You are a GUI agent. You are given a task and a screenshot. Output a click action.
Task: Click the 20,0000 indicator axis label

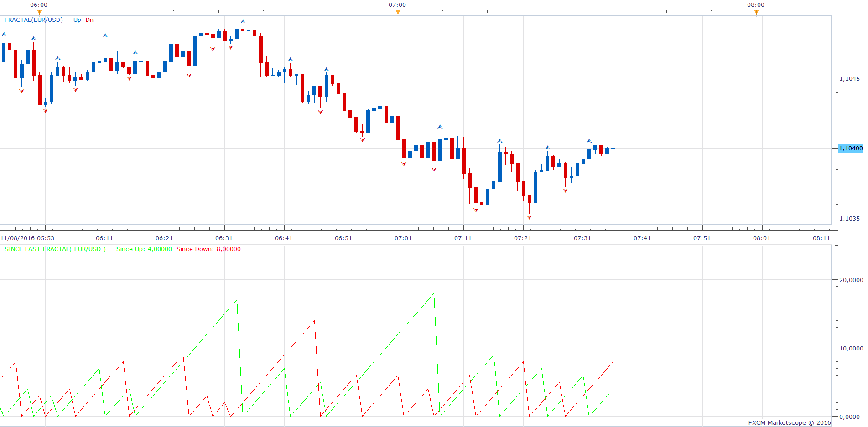851,280
